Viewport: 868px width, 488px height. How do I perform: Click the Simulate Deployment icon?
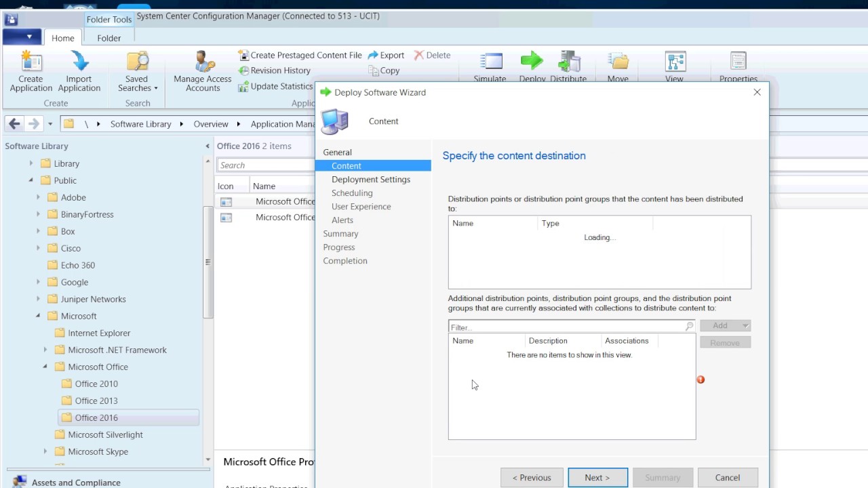point(490,61)
